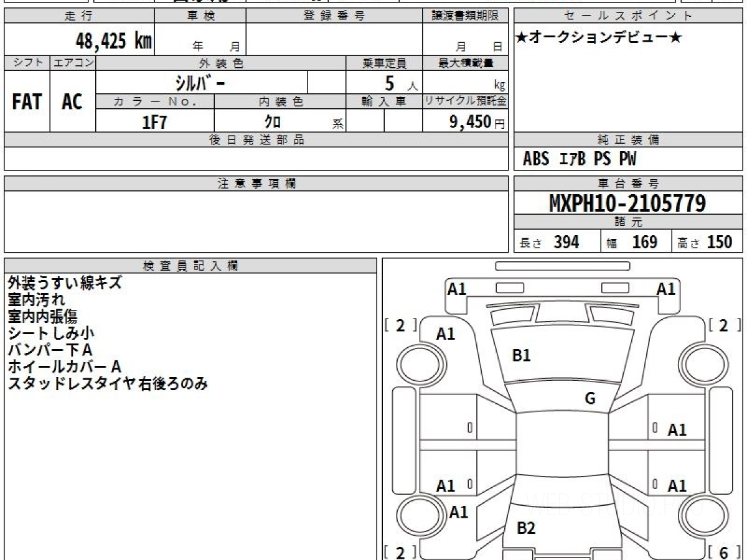Click the B2 mark on the diagram
The image size is (747, 560).
pos(526,528)
